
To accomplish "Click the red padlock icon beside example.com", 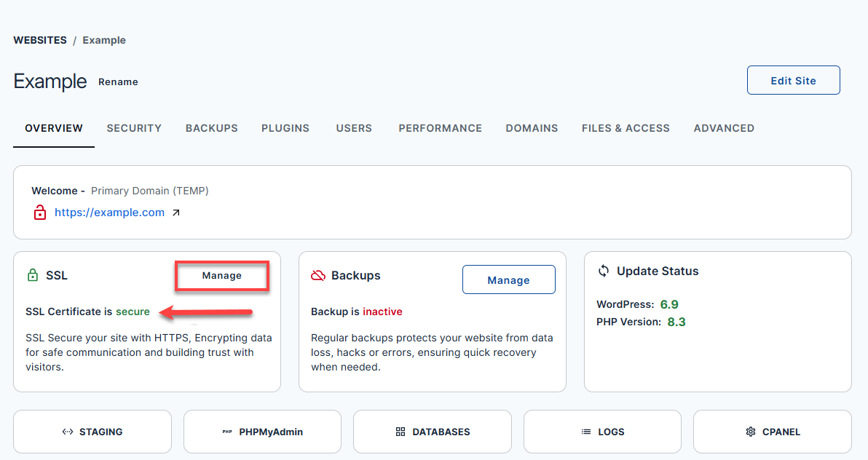I will [x=40, y=213].
